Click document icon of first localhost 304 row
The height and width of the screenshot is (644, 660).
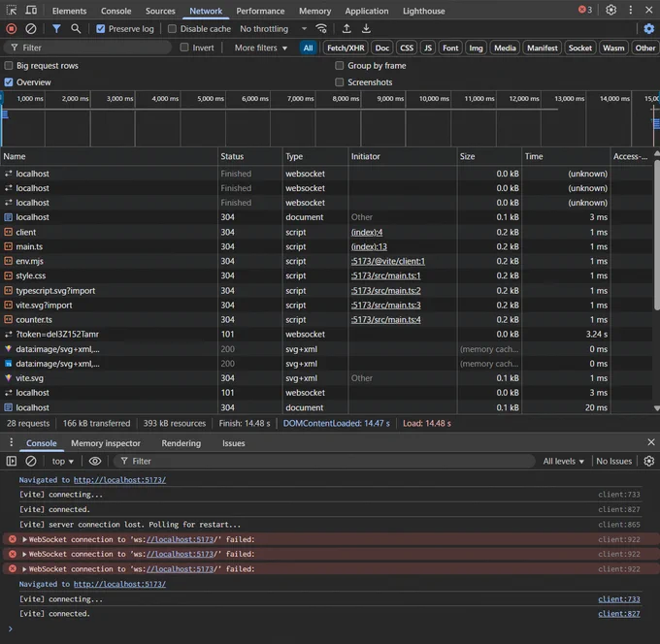8,217
